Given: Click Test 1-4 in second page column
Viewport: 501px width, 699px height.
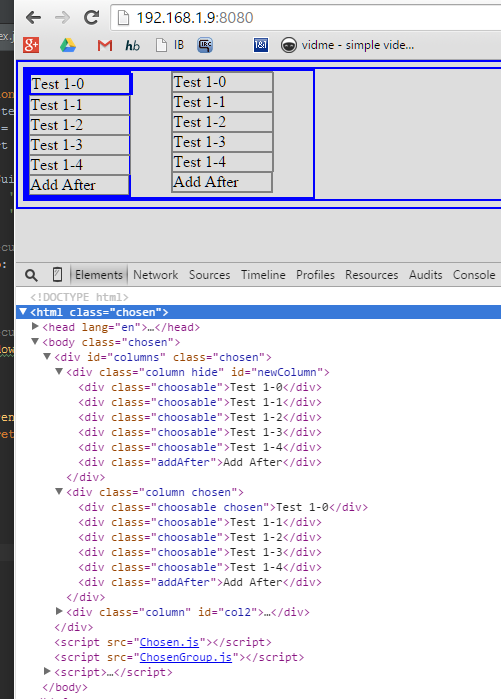Looking at the screenshot, I should (x=222, y=162).
